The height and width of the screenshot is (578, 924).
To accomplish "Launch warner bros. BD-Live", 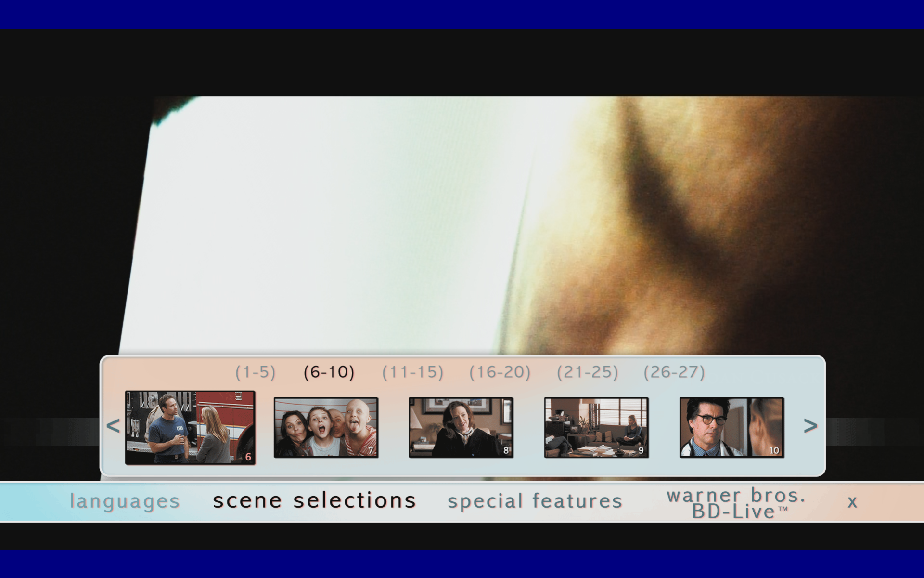I will point(736,503).
